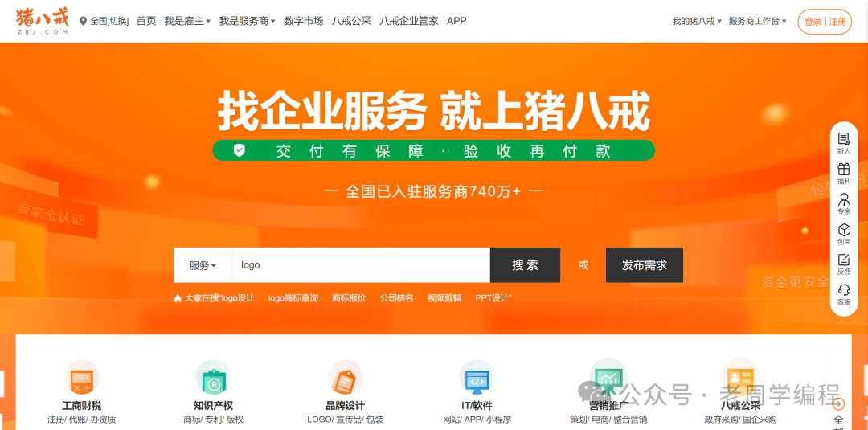Open the 服务商工作台 dropdown
Viewport: 868px width, 430px height.
point(757,21)
